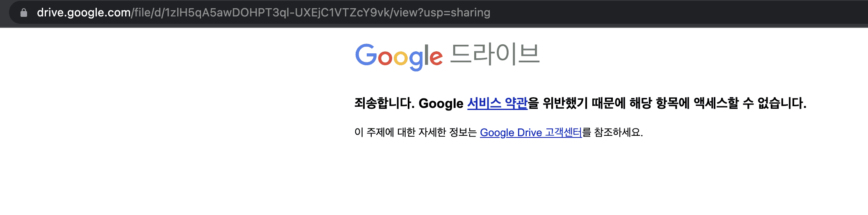Image resolution: width=868 pixels, height=215 pixels.
Task: Open the Google Drive 고객센터 link
Action: (531, 133)
